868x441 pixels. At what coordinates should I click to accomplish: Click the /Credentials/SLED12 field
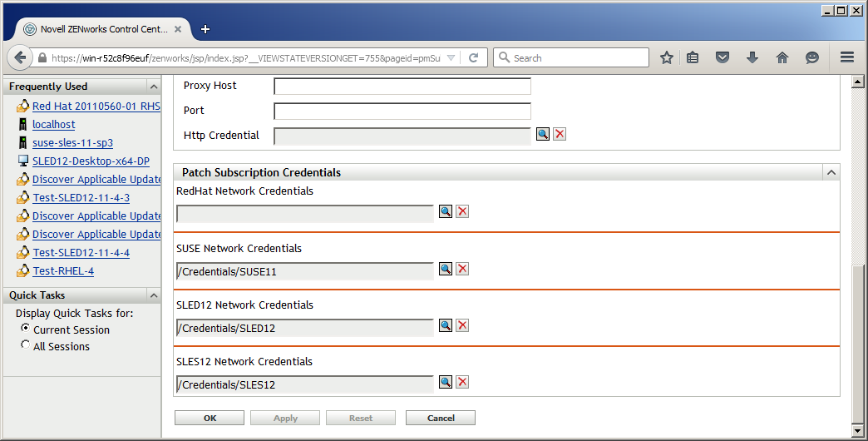[305, 328]
